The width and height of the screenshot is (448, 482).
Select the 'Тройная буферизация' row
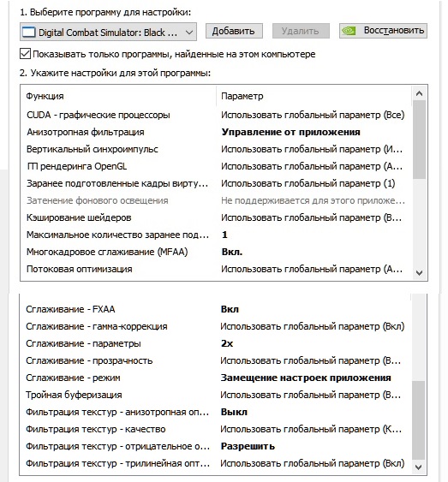tap(216, 395)
